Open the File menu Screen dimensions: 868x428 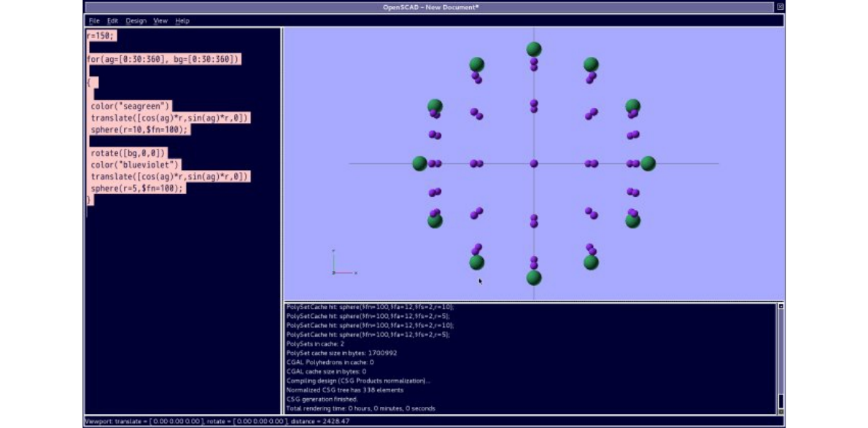pyautogui.click(x=94, y=21)
